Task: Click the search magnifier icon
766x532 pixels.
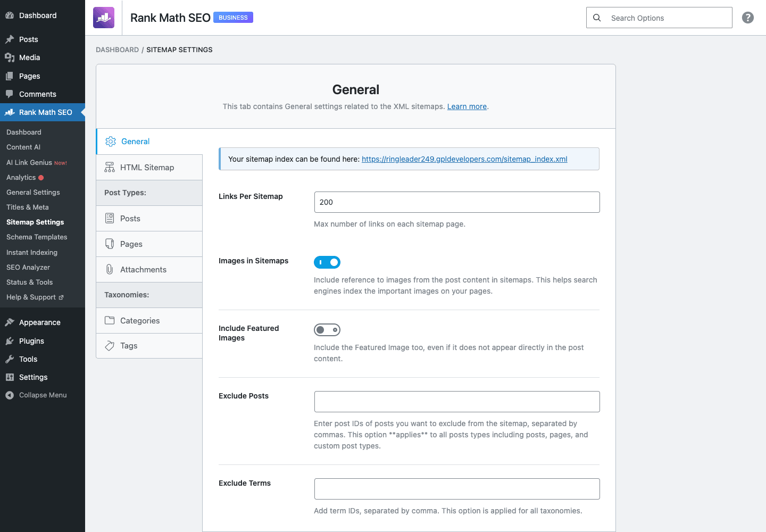Action: click(x=597, y=18)
